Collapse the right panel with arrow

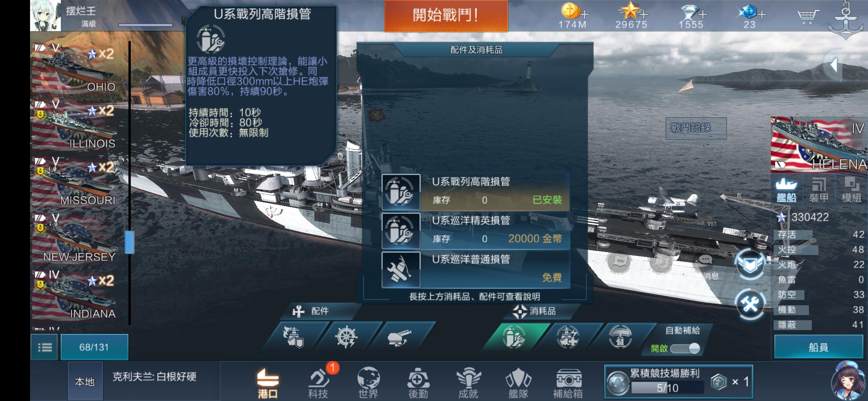[834, 65]
